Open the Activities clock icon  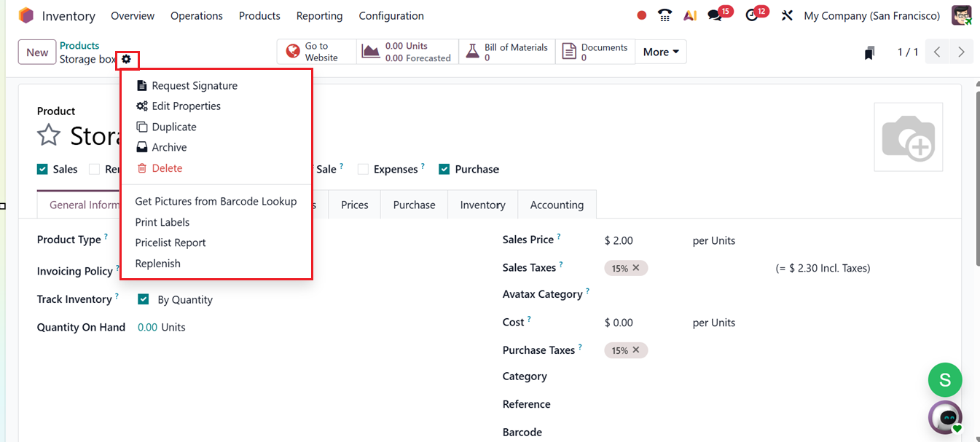(x=750, y=15)
